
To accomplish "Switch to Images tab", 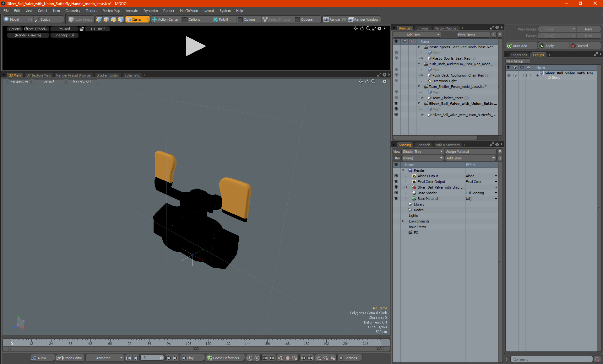I will [x=423, y=28].
